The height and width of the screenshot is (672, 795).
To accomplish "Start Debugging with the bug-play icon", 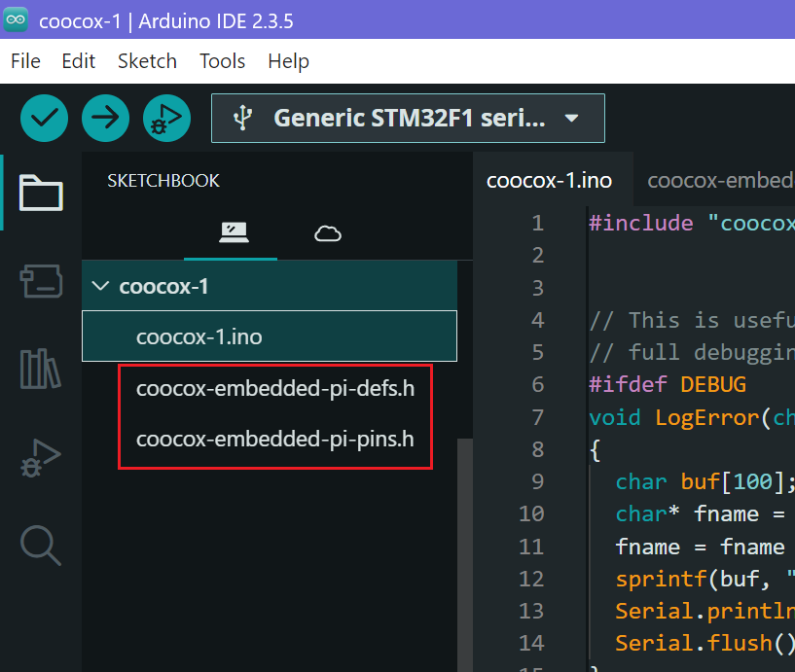I will pyautogui.click(x=166, y=119).
